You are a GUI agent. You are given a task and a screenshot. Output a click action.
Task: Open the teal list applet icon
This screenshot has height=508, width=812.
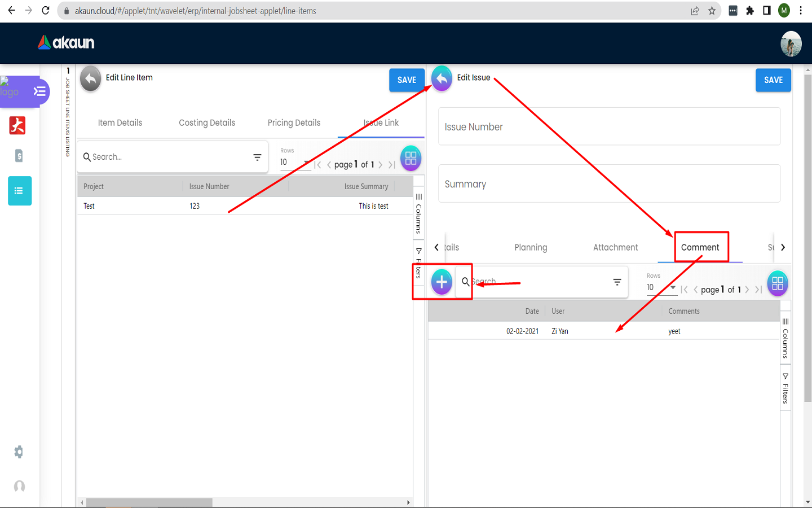pos(20,191)
